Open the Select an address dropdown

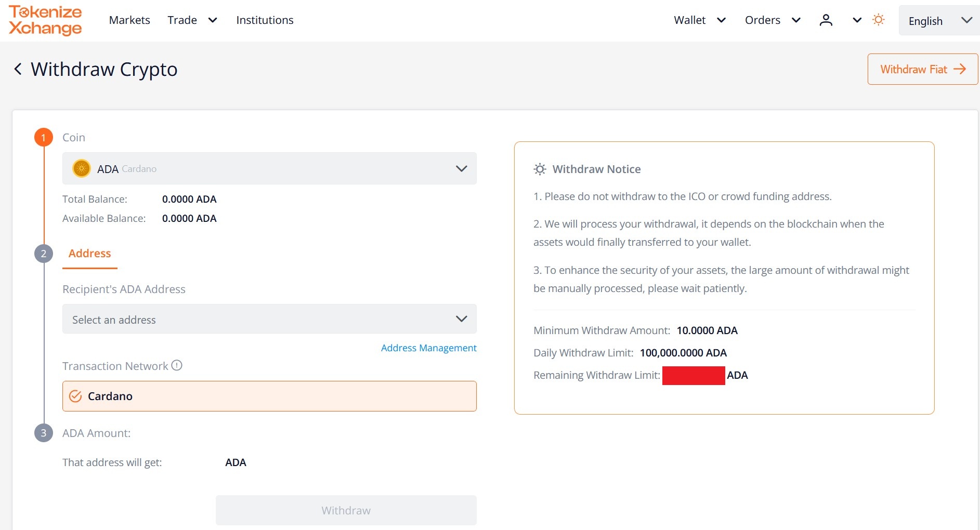click(x=269, y=319)
